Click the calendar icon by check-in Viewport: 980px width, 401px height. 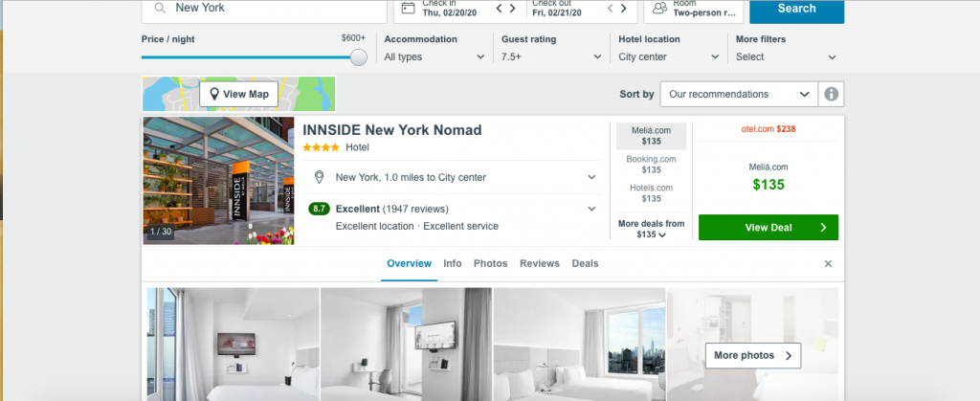point(408,8)
